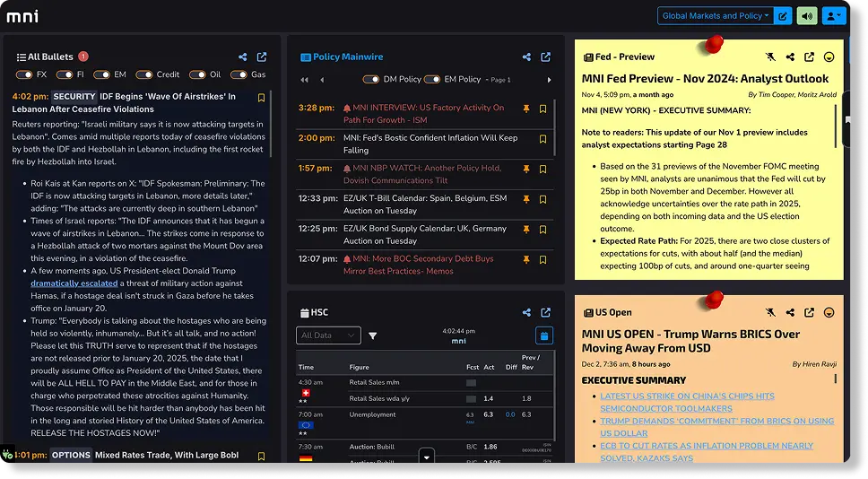
Task: Pin the EZ/UK Bond Supply Calendar headline
Action: pyautogui.click(x=526, y=230)
